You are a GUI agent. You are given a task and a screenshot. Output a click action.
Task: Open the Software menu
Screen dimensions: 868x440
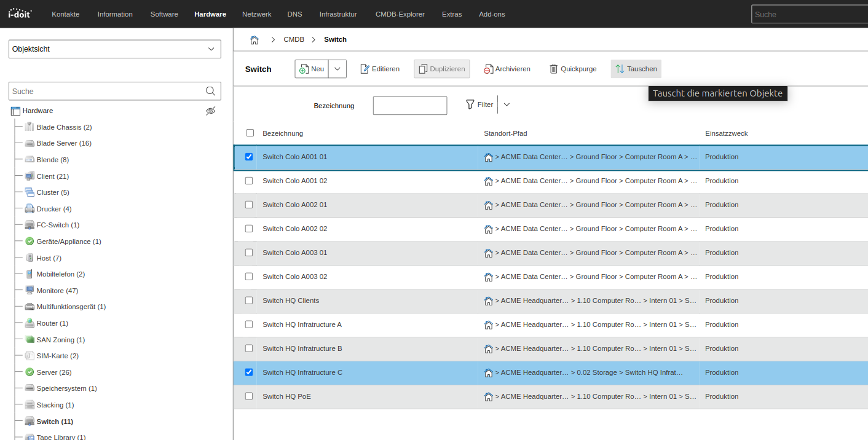coord(164,14)
